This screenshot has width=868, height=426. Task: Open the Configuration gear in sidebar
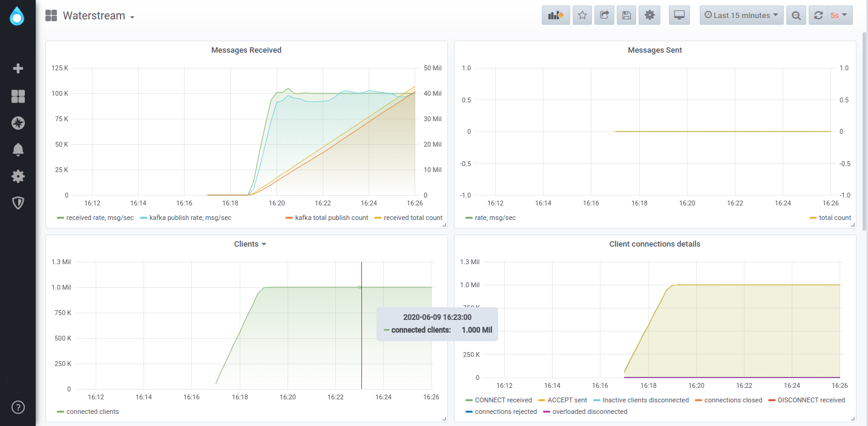(x=18, y=176)
